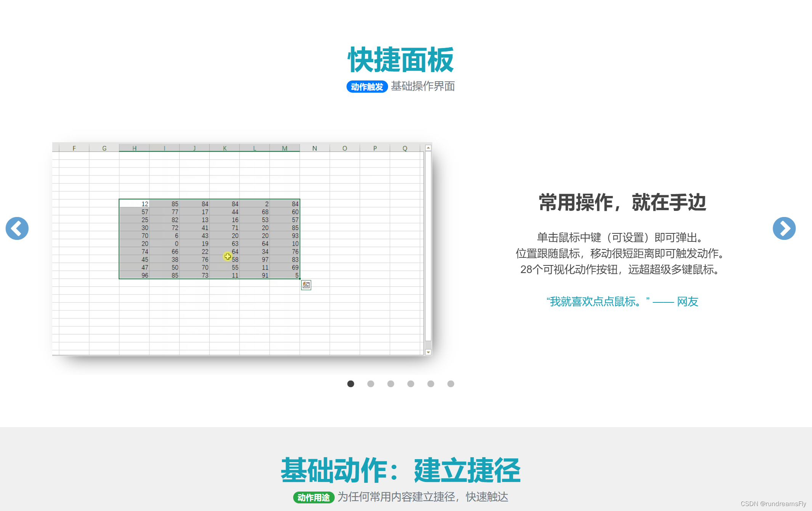The height and width of the screenshot is (511, 812).
Task: Click the text 为任何常用内容建立捷径，快速触达
Action: pos(423,497)
